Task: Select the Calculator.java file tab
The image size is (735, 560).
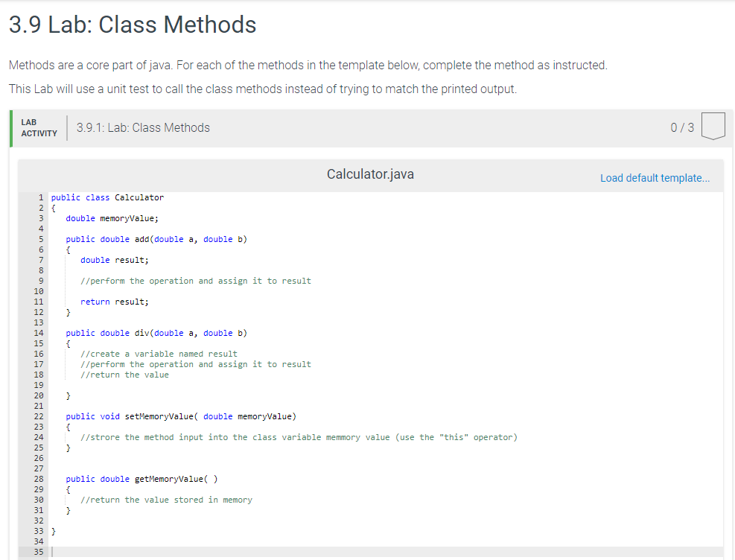Action: (x=369, y=174)
